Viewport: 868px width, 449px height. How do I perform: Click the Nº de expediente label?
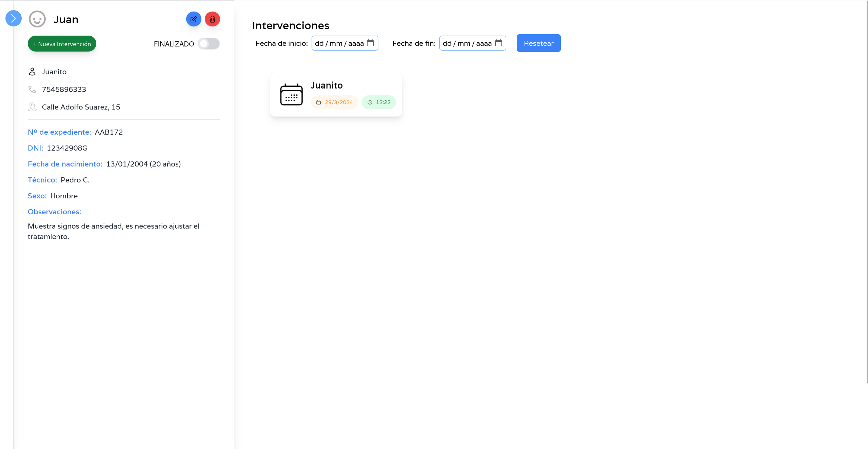pos(59,132)
